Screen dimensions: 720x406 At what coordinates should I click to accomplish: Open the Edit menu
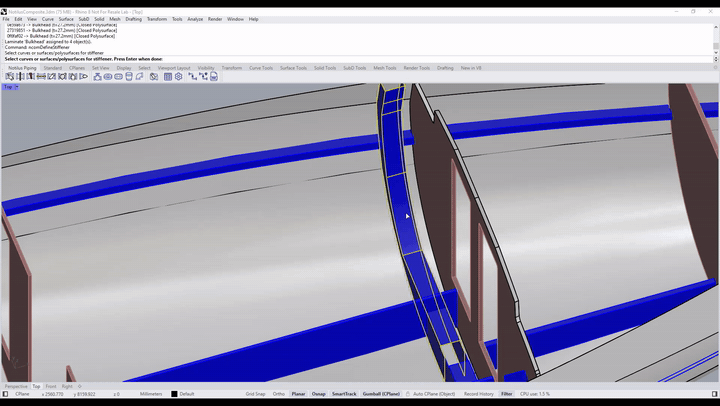point(18,19)
